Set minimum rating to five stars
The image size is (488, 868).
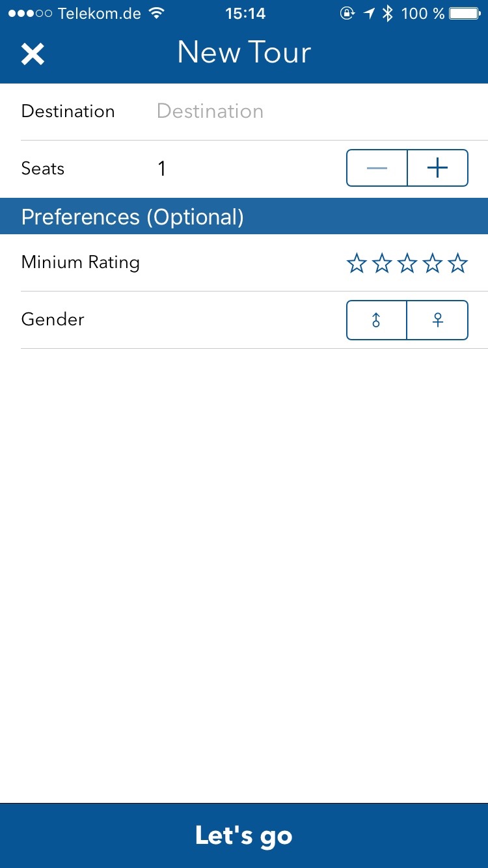click(458, 264)
